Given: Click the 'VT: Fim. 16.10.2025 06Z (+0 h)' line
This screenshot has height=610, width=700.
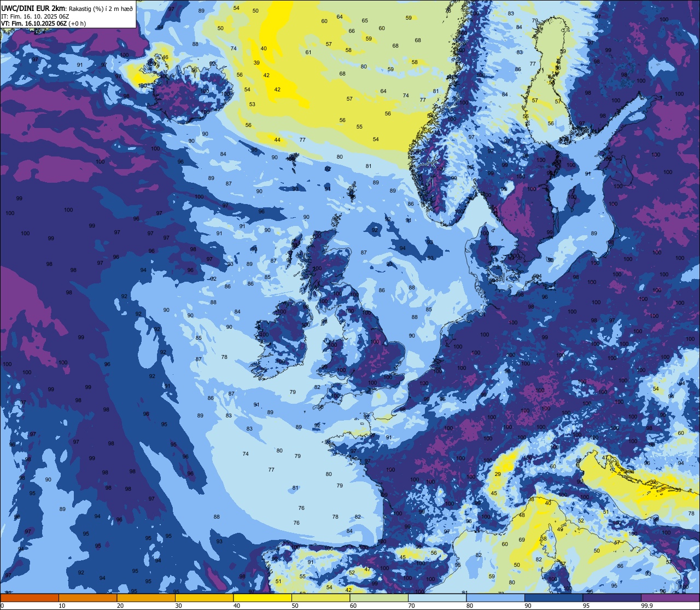Looking at the screenshot, I should click(44, 24).
